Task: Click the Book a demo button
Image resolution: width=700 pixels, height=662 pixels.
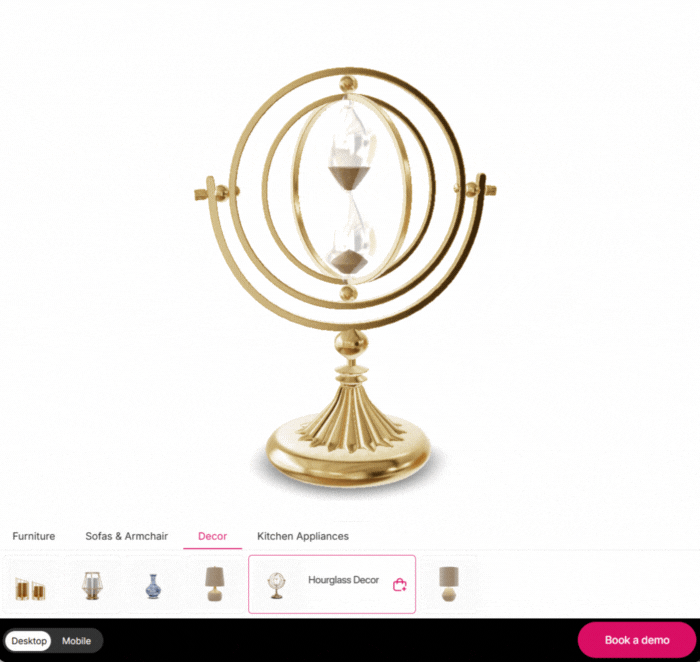Action: click(x=637, y=640)
